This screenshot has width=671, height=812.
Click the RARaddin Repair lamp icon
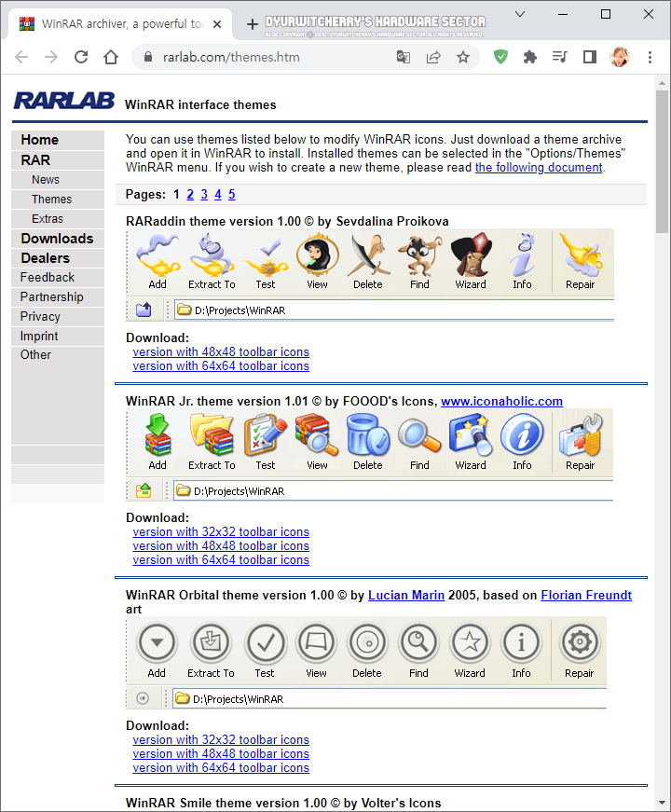point(581,255)
